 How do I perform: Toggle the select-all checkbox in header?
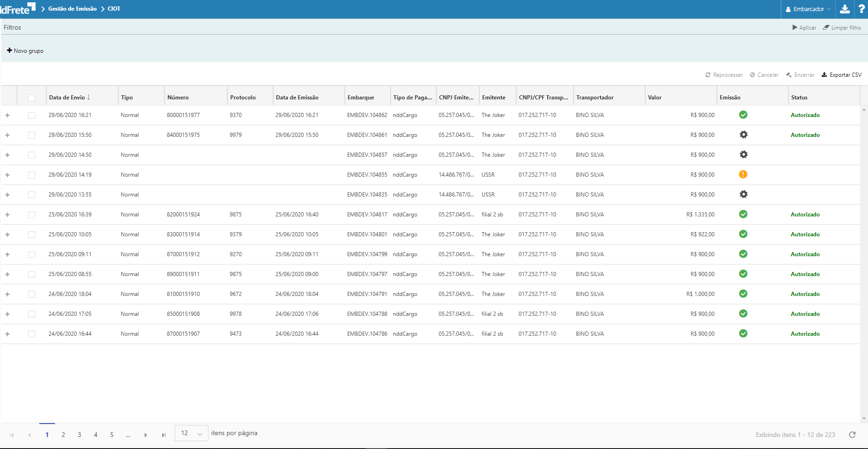[x=31, y=98]
